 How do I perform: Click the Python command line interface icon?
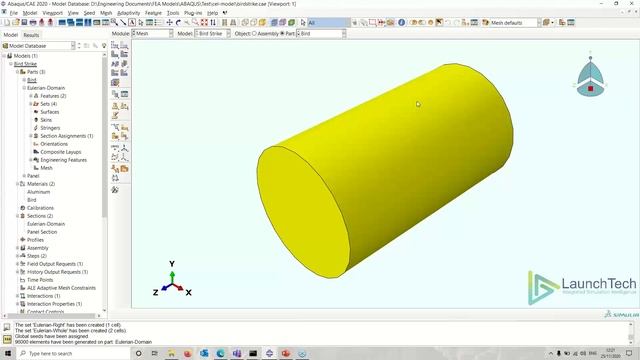pos(7,339)
